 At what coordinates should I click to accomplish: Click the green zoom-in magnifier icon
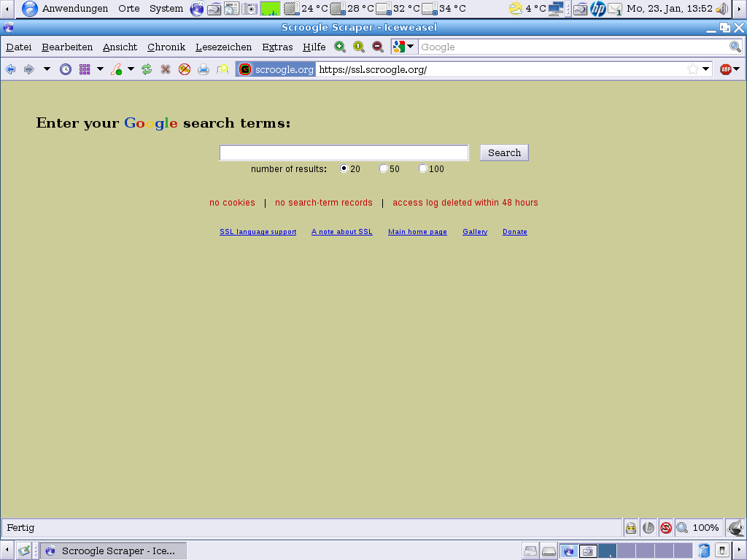click(340, 47)
